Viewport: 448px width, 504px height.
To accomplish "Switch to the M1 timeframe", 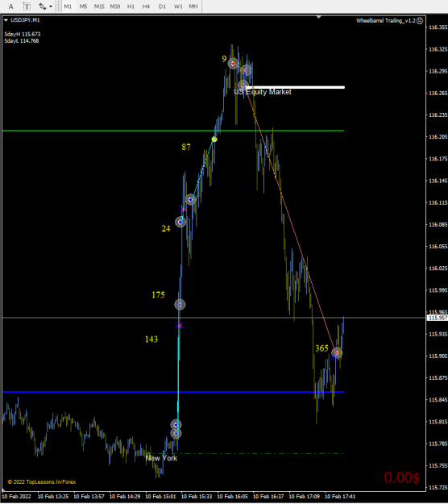I will [68, 6].
